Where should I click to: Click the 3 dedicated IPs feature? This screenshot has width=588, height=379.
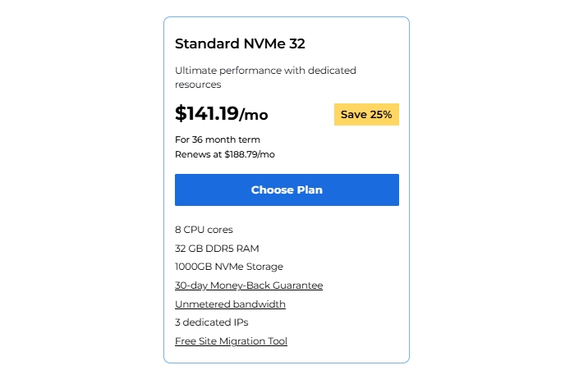tap(211, 322)
